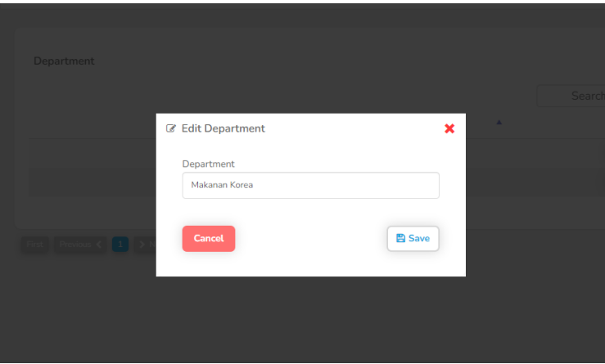
Task: Click the Makanan Korea text in field
Action: click(222, 185)
